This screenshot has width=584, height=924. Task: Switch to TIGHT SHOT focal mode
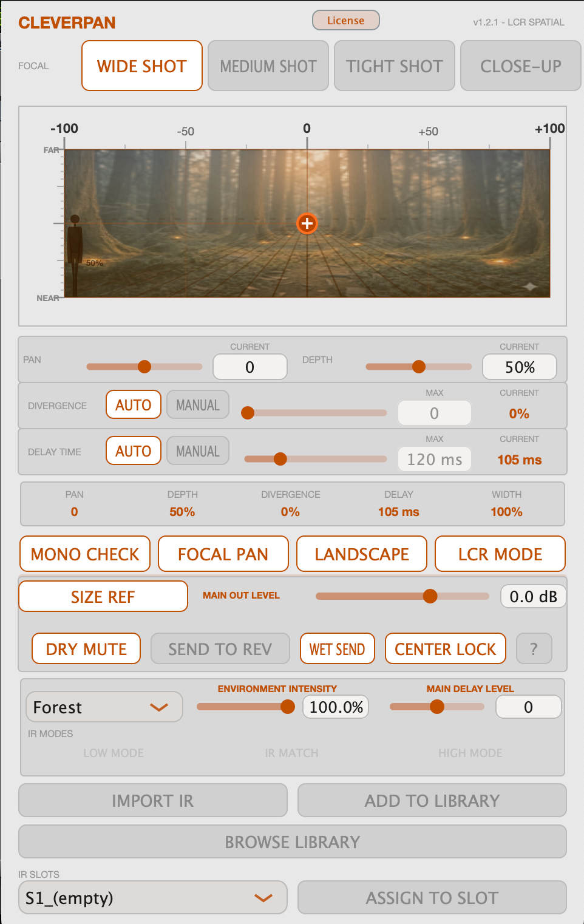point(395,66)
